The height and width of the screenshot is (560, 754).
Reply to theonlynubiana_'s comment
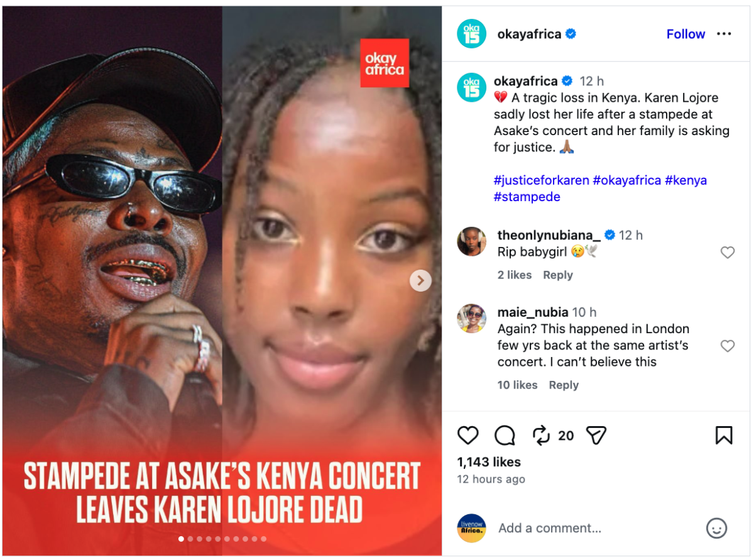pyautogui.click(x=558, y=275)
